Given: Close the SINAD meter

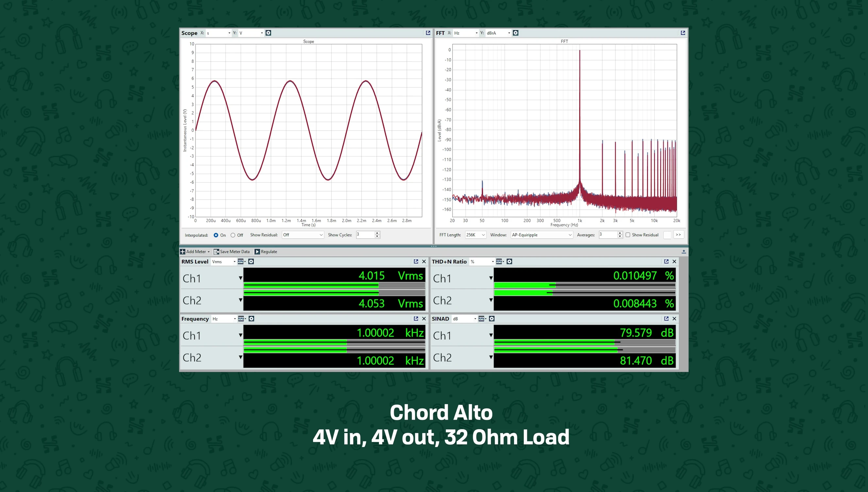Looking at the screenshot, I should (674, 319).
